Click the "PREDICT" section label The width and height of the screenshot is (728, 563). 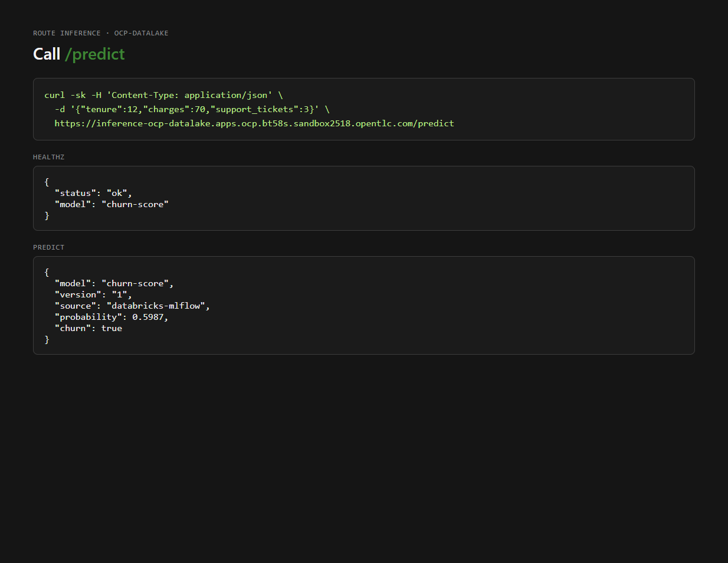(x=49, y=247)
